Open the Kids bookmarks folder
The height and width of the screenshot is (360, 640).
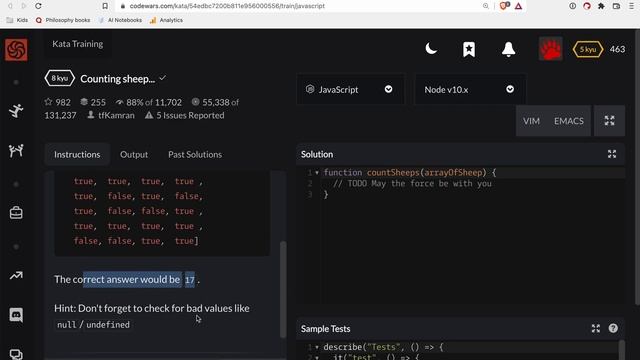coord(18,20)
